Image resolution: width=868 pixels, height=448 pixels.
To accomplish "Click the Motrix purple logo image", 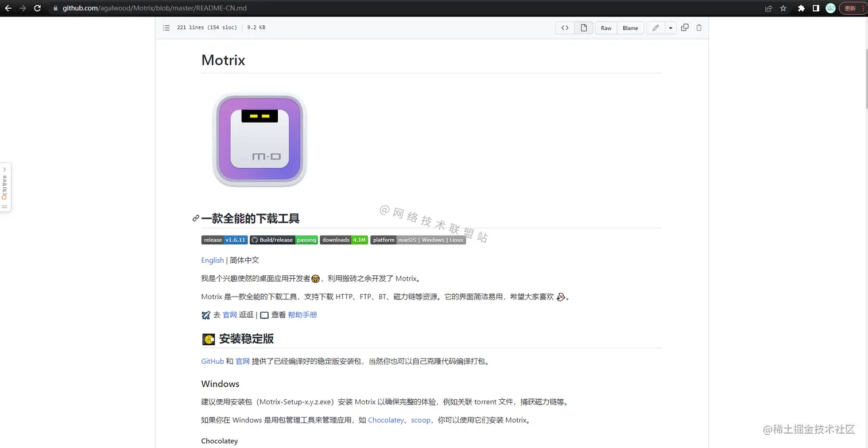I will coord(259,139).
